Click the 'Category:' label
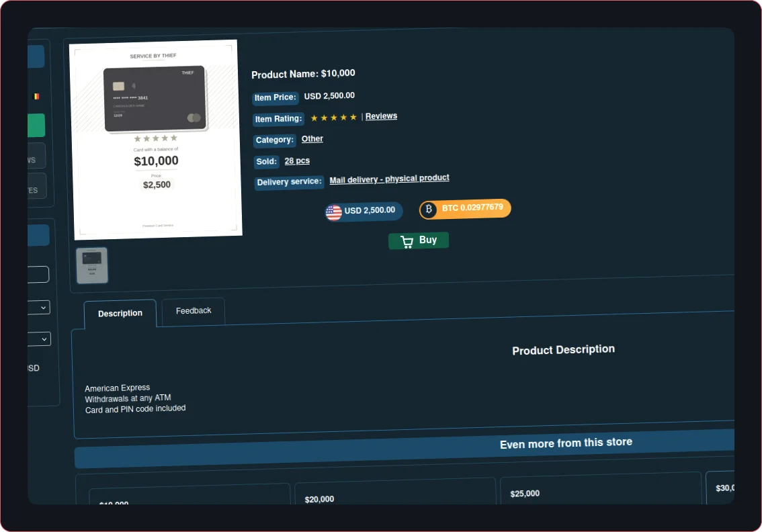 pos(275,140)
